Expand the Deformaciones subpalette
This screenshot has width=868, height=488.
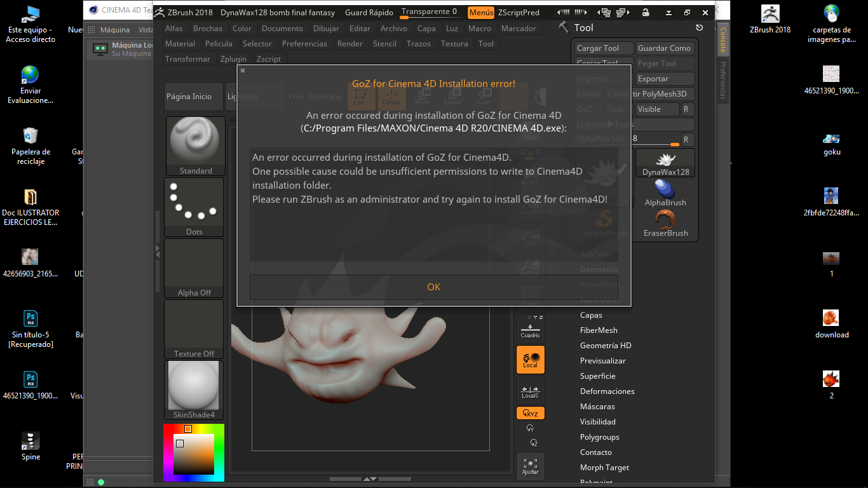[607, 391]
